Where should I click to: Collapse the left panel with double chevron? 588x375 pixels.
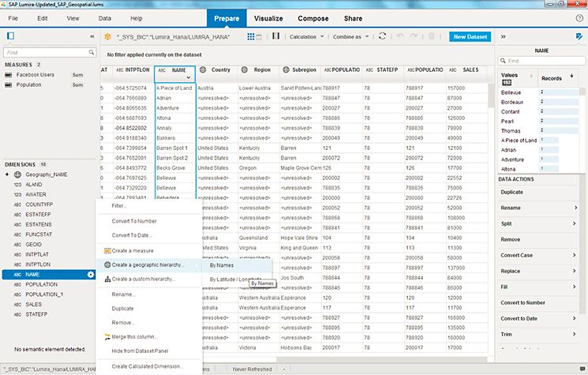92,36
